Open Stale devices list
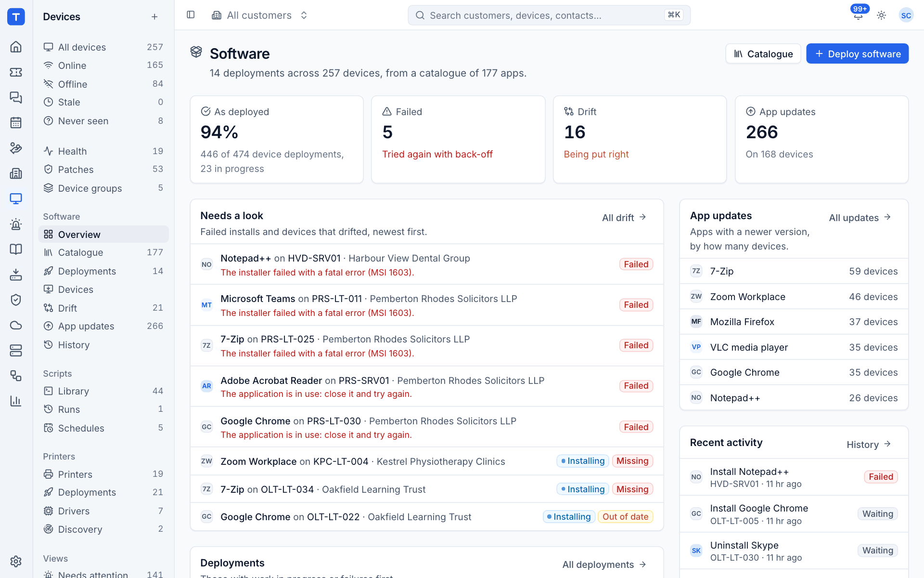The height and width of the screenshot is (578, 924). (103, 102)
